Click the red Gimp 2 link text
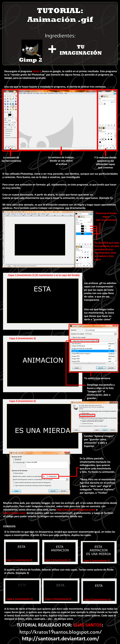 click(37, 71)
